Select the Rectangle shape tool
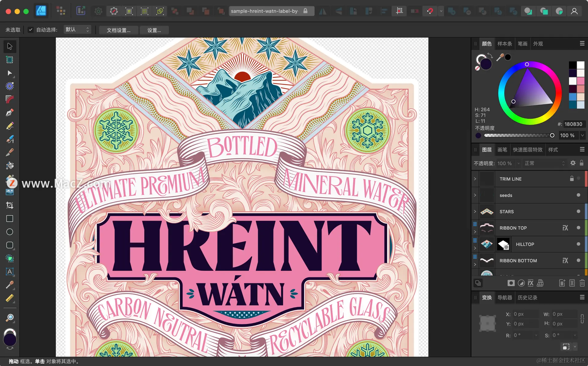Image resolution: width=588 pixels, height=366 pixels. (x=9, y=219)
